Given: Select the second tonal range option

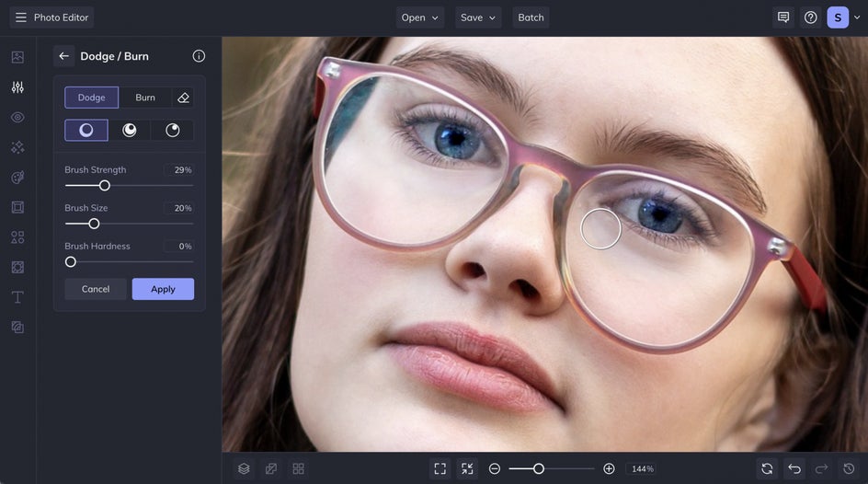Looking at the screenshot, I should coord(130,130).
